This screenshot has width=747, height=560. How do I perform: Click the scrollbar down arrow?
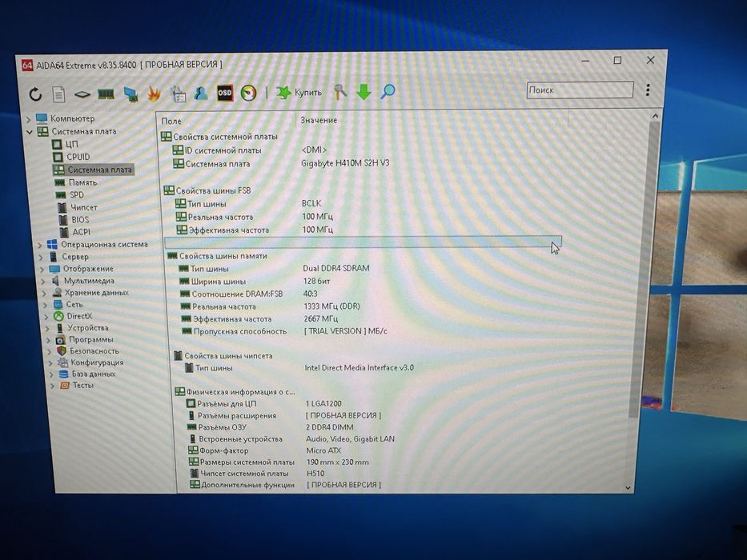coord(628,488)
